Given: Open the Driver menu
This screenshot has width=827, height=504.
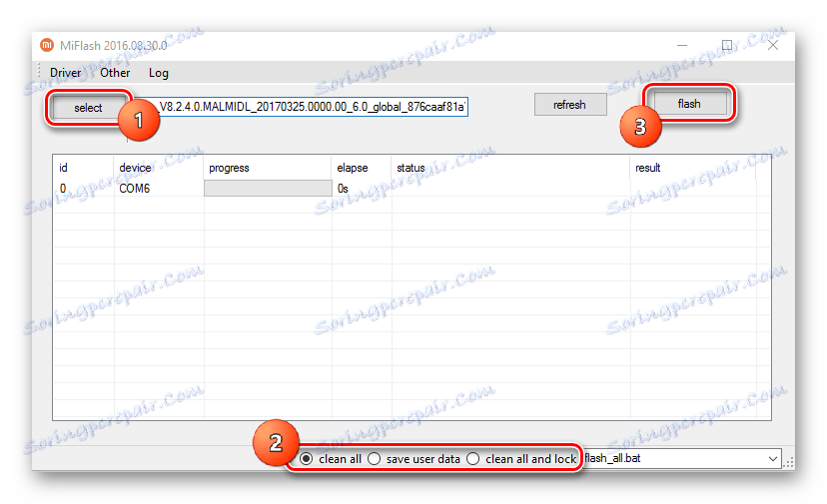Looking at the screenshot, I should (x=65, y=73).
